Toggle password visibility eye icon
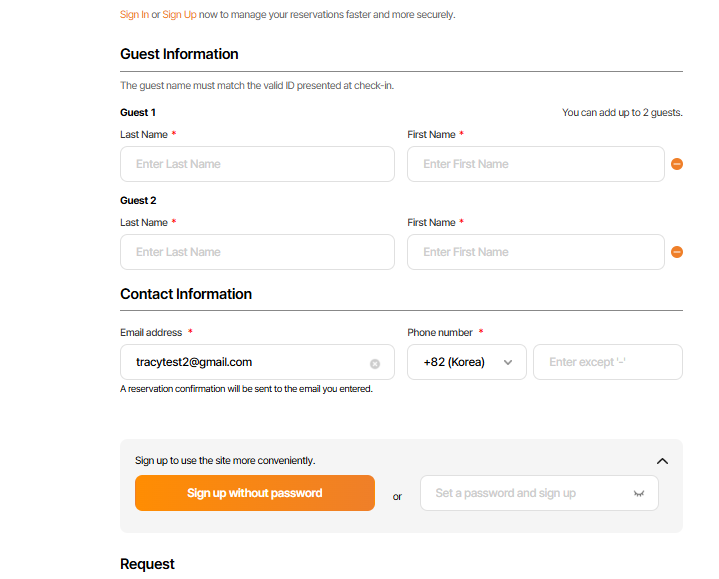 pyautogui.click(x=639, y=493)
